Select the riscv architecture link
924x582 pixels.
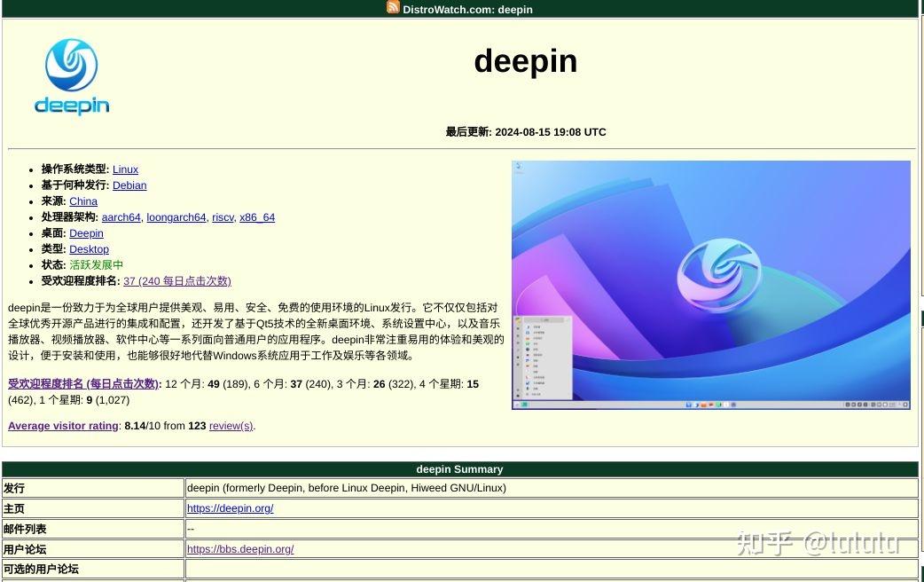click(x=223, y=217)
